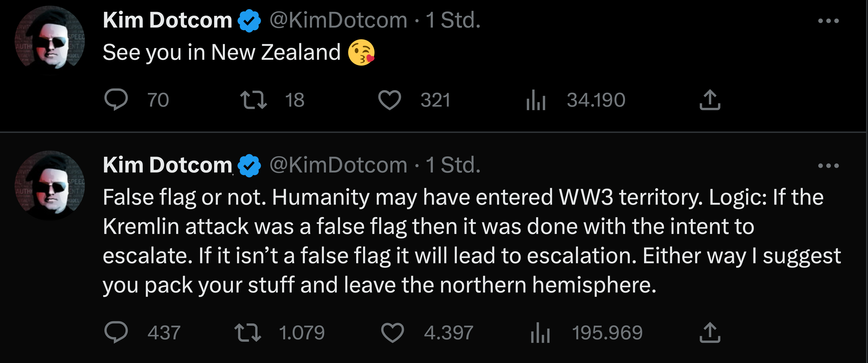Reply to the WW3 false flag tweet
The image size is (868, 363).
coord(116,332)
